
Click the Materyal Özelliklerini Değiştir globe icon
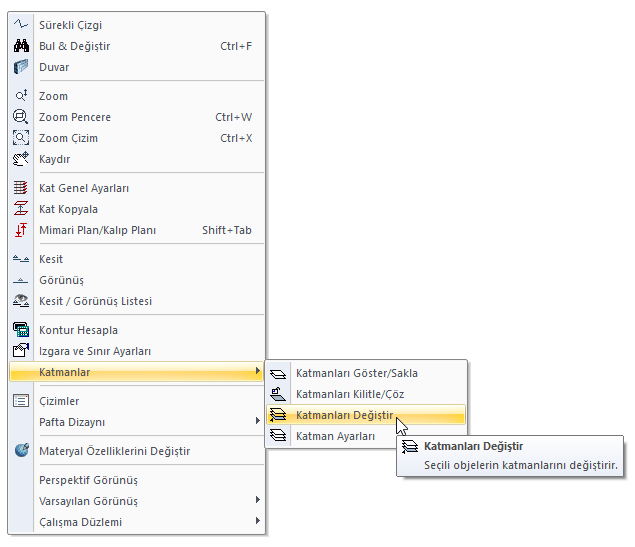21,451
